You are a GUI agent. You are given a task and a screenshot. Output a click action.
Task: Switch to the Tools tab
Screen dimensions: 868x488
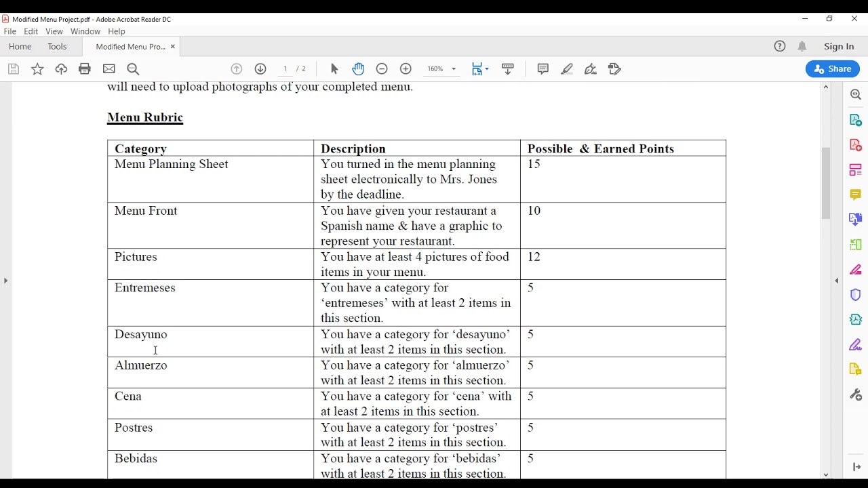[57, 47]
